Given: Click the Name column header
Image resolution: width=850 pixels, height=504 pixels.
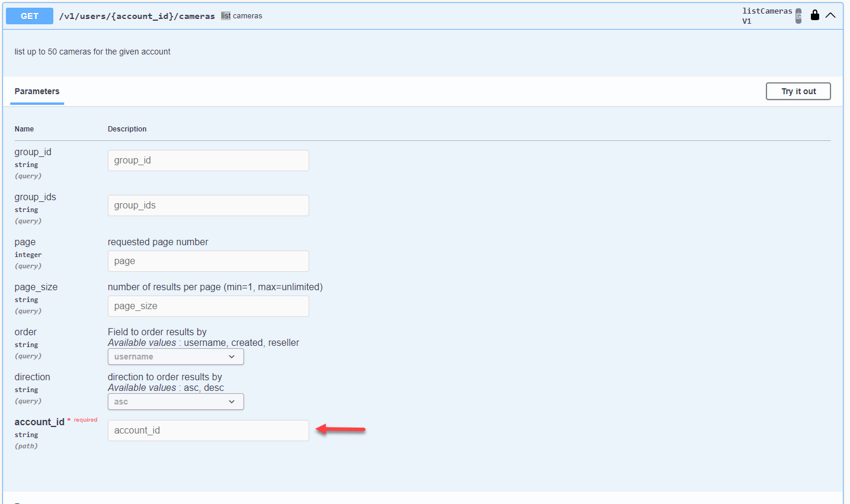Looking at the screenshot, I should pyautogui.click(x=24, y=129).
